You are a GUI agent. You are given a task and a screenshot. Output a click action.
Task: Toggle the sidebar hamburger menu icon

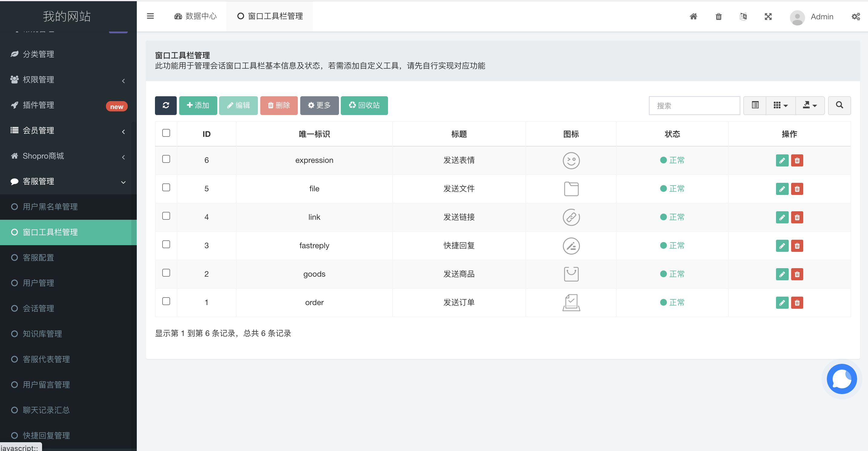[150, 16]
